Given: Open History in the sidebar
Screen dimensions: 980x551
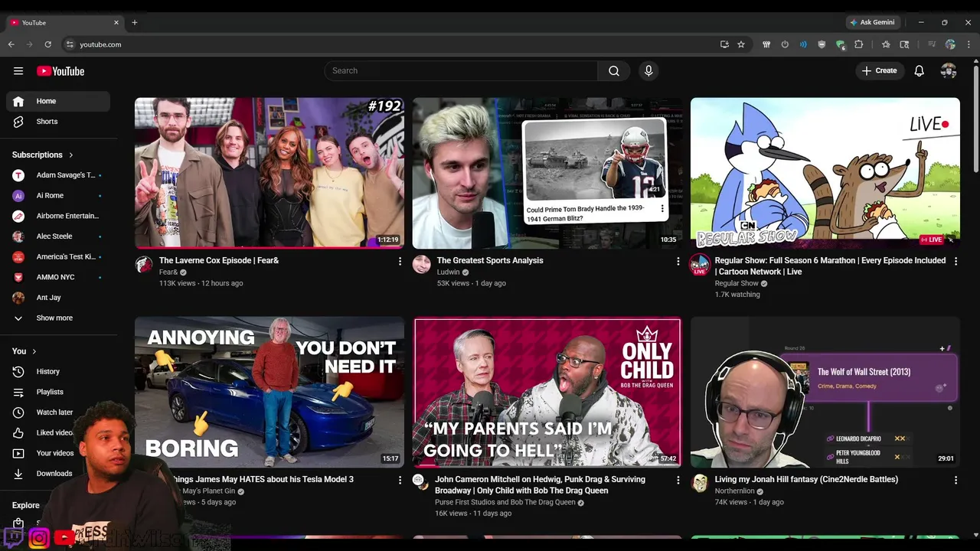Looking at the screenshot, I should 58,371.
